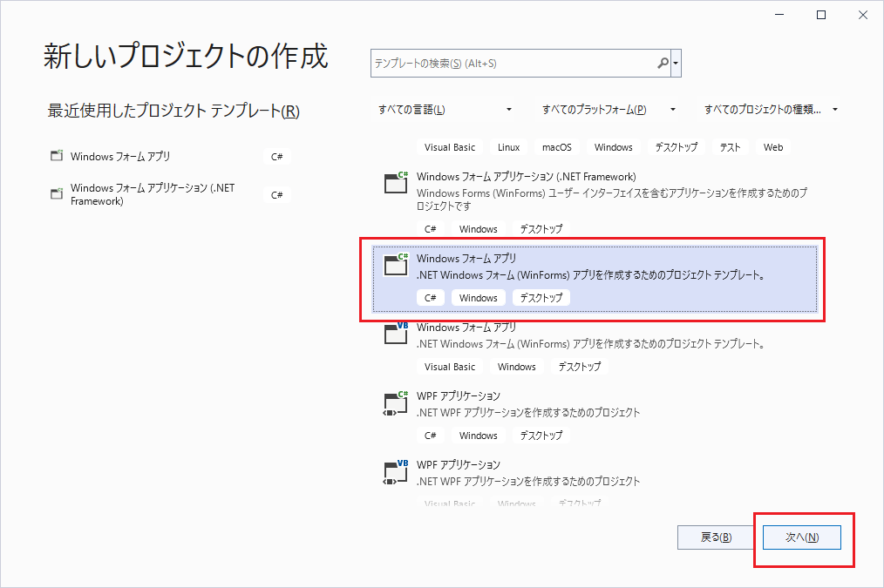Click the search magnifier icon
Screen dimensions: 884x588
click(663, 63)
